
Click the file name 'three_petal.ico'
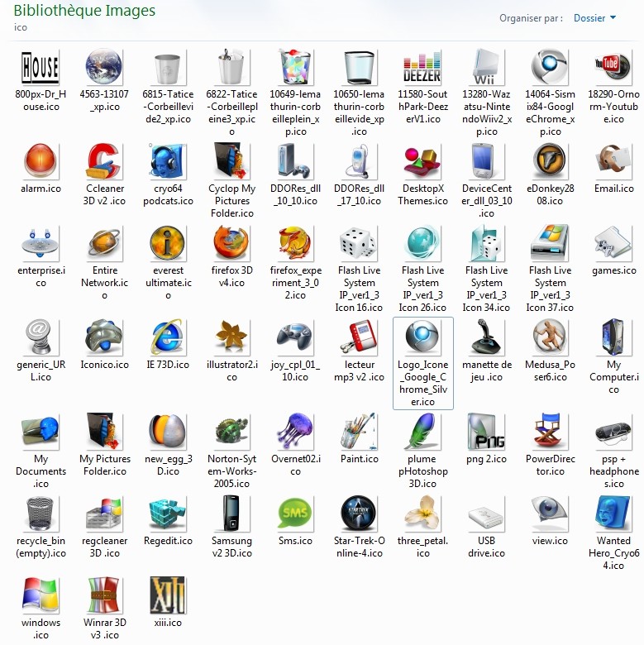tap(422, 547)
